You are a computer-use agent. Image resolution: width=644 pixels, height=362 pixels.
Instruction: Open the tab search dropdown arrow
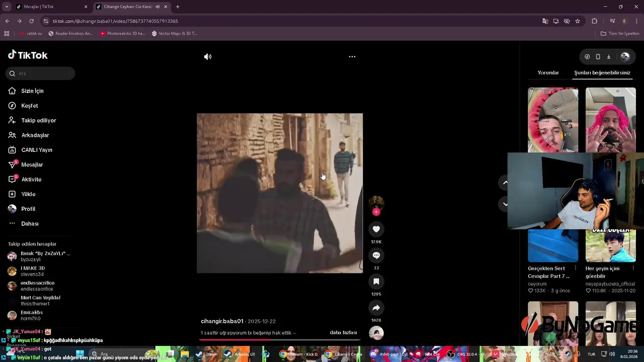(7, 7)
